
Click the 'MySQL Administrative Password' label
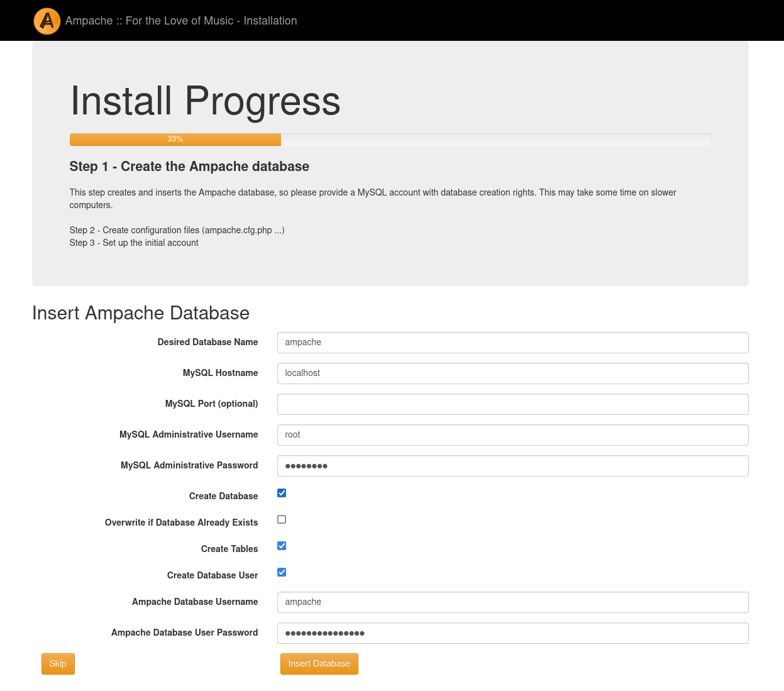click(189, 465)
